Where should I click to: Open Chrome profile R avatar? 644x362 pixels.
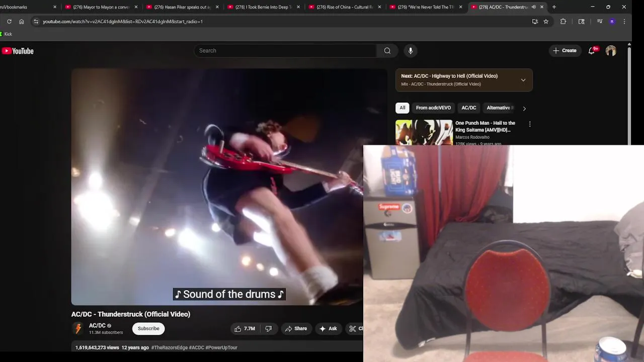point(612,22)
